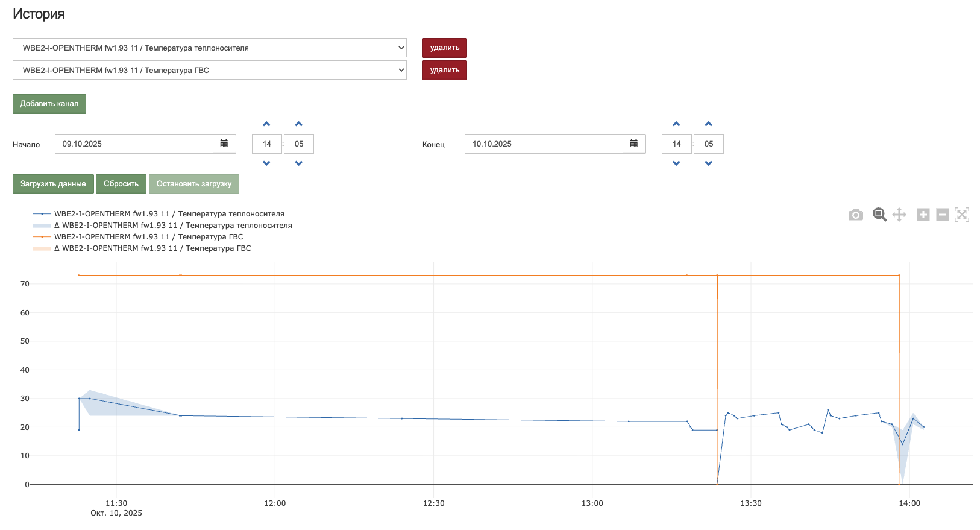980x530 pixels.
Task: Select the Zoom tool in chart modebar
Action: click(879, 215)
